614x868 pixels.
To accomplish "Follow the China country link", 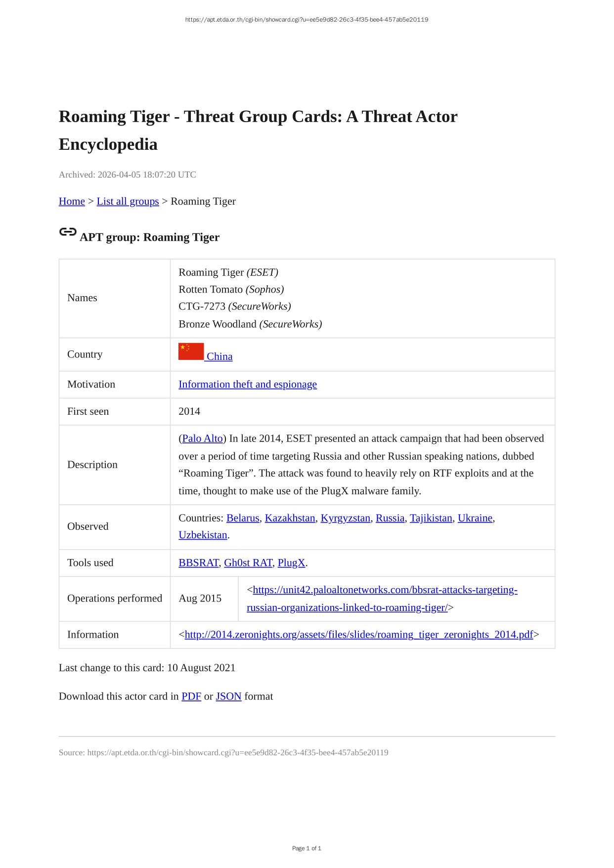I will (219, 356).
